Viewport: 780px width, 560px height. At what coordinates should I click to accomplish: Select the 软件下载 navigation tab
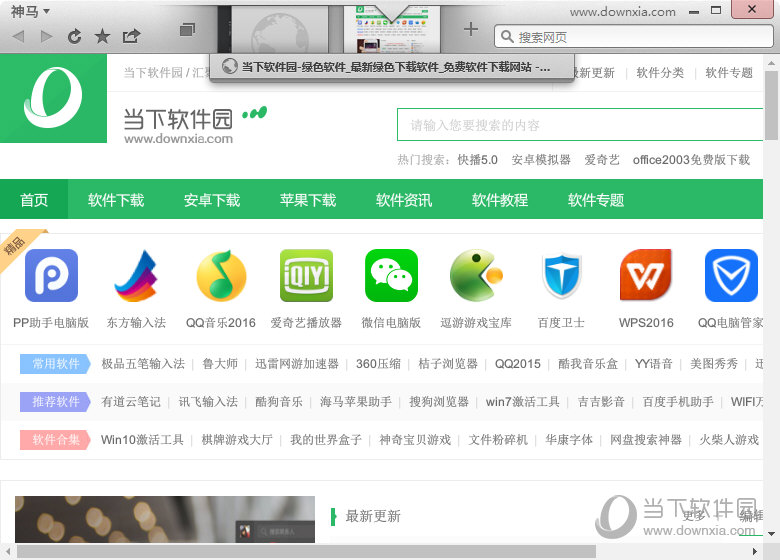(x=116, y=199)
